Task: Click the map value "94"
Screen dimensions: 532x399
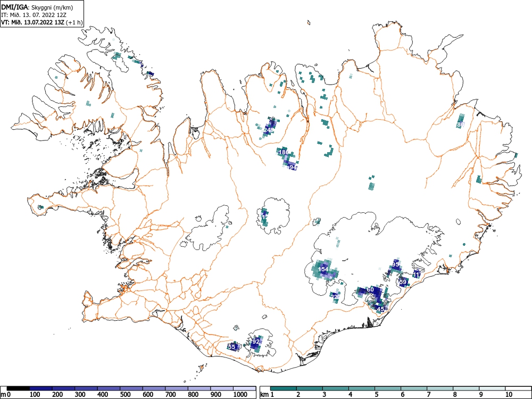Action: 293,167
